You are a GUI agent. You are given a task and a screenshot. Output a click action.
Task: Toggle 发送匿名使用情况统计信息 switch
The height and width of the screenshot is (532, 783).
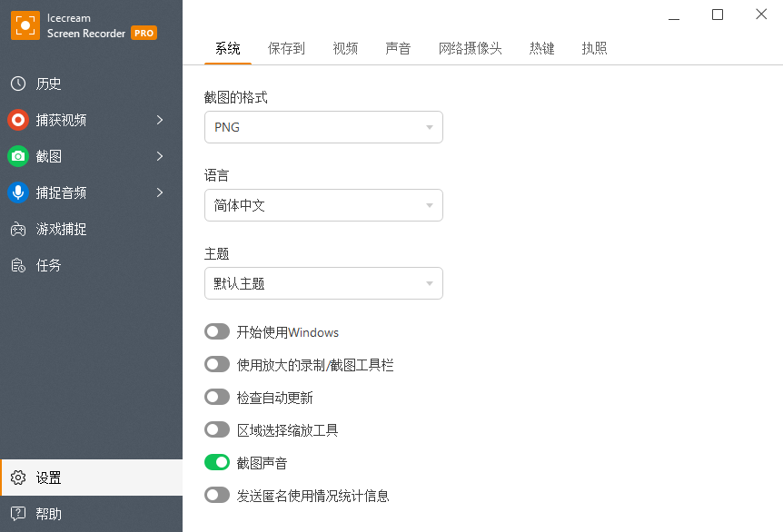click(x=217, y=496)
